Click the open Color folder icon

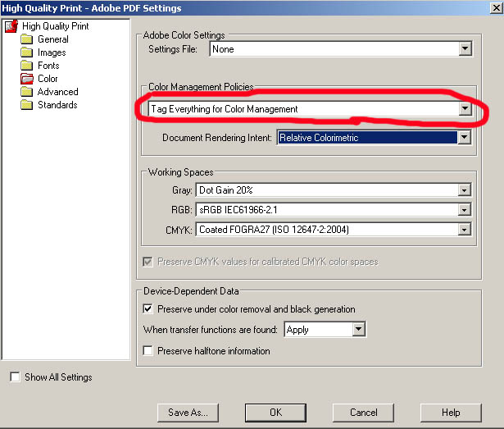27,79
